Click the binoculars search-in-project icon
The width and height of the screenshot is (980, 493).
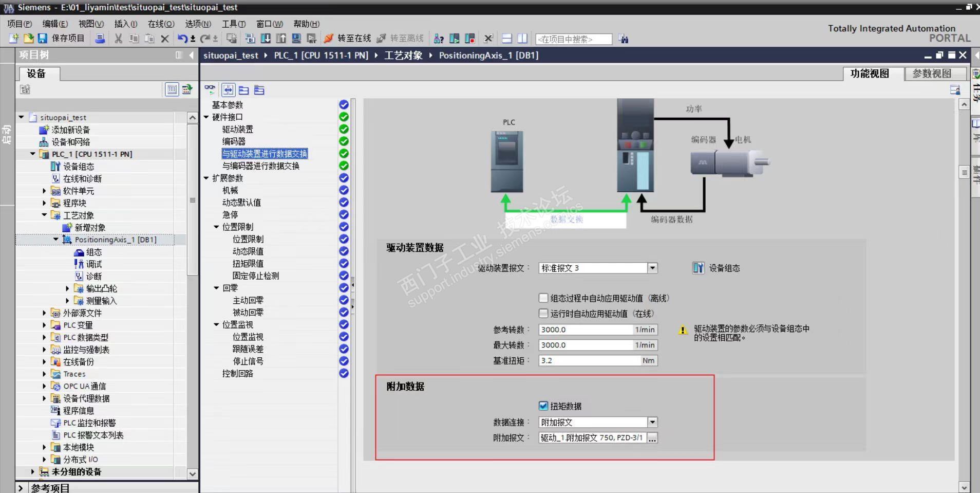(x=624, y=39)
